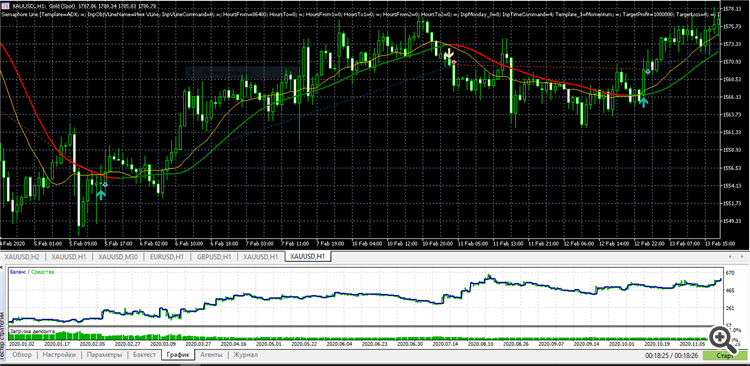Open the Журнал tab in the tester
The height and width of the screenshot is (366, 750).
point(245,355)
